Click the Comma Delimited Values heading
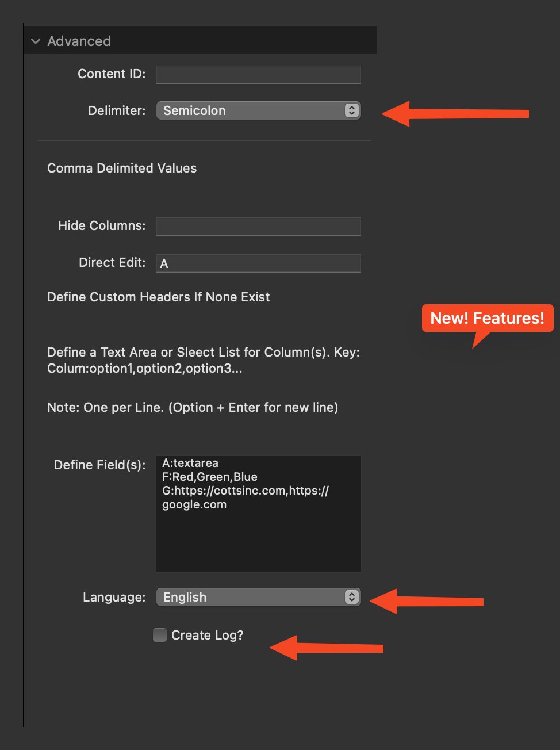This screenshot has width=560, height=750. pos(122,168)
